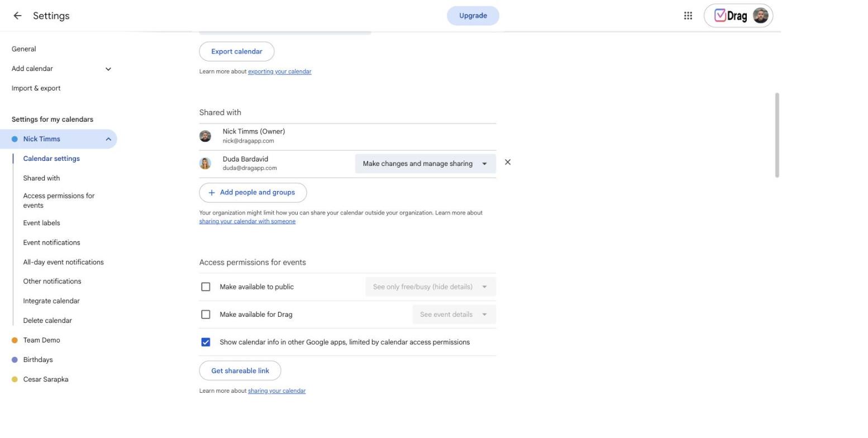Open General settings

click(24, 49)
